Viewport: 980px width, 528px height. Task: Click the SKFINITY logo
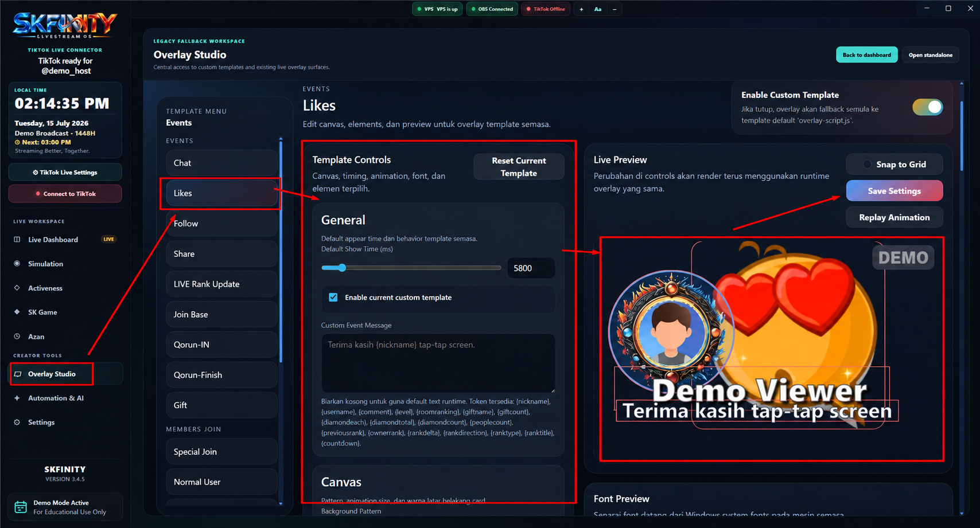(65, 26)
